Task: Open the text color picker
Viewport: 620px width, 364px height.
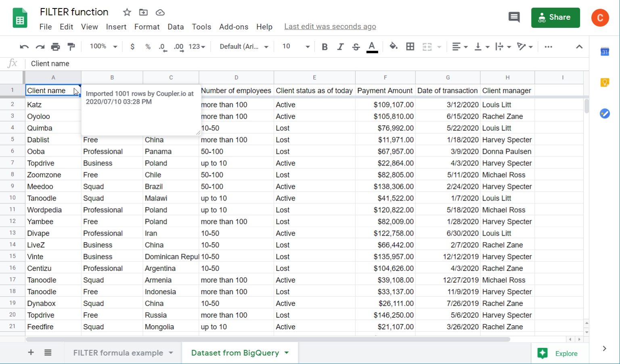Action: [372, 46]
